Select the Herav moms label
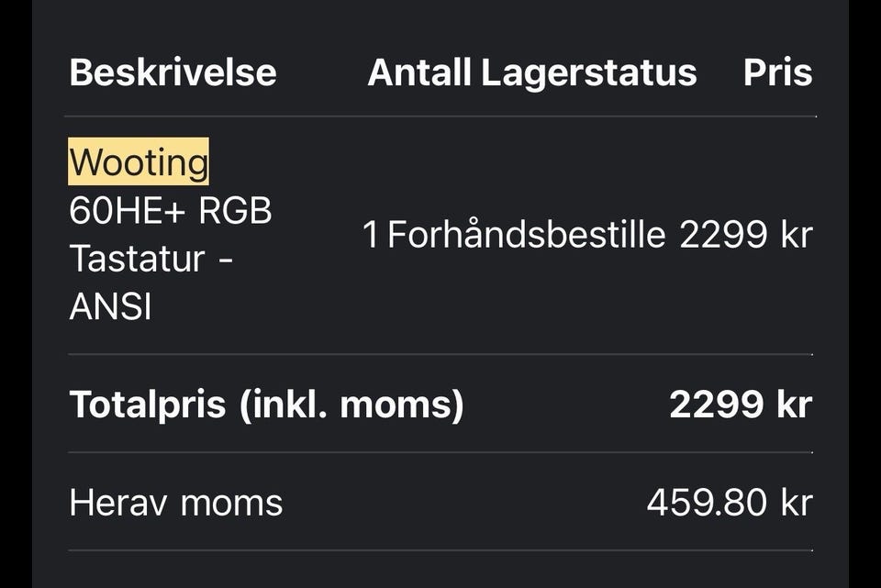This screenshot has height=588, width=881. [176, 502]
